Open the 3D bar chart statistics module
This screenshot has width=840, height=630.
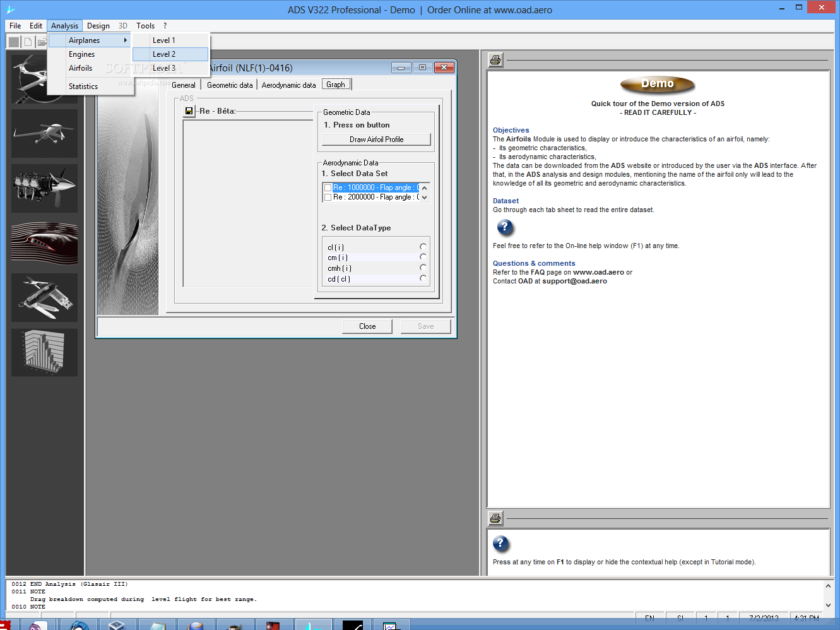[44, 352]
